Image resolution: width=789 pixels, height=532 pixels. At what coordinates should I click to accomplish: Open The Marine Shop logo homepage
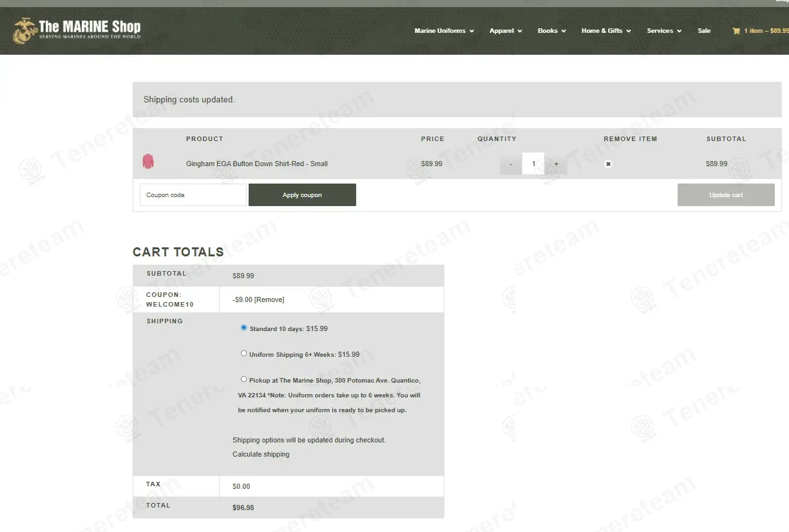pos(77,30)
